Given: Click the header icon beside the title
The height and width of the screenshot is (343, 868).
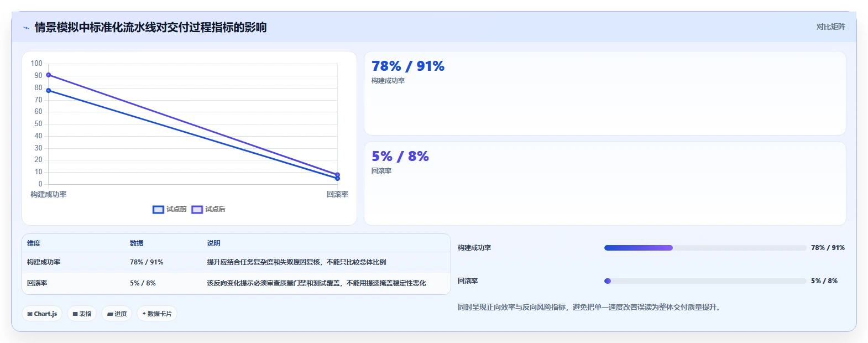Looking at the screenshot, I should coord(26,28).
